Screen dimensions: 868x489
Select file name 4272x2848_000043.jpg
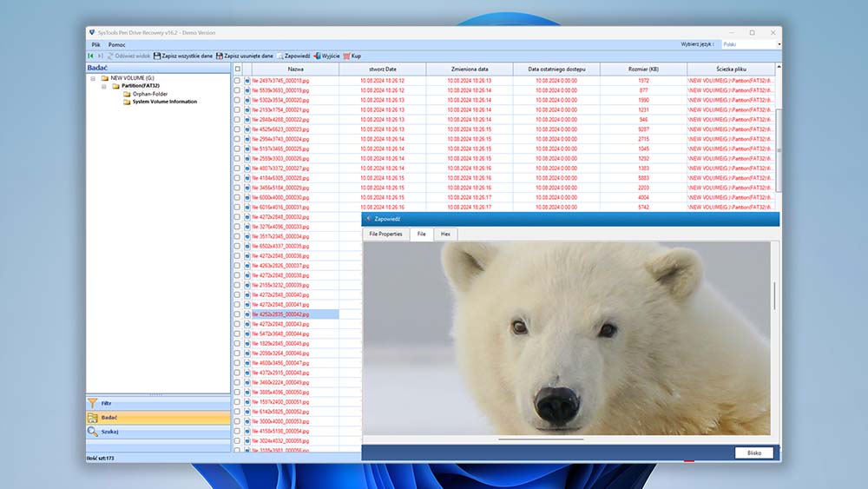pos(280,324)
